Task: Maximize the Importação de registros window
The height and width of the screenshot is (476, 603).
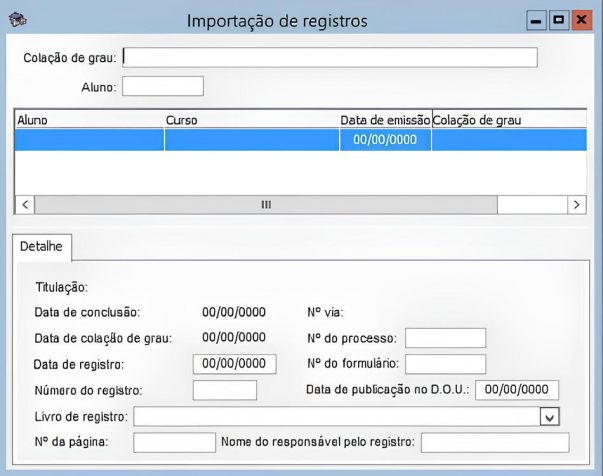Action: pyautogui.click(x=558, y=20)
